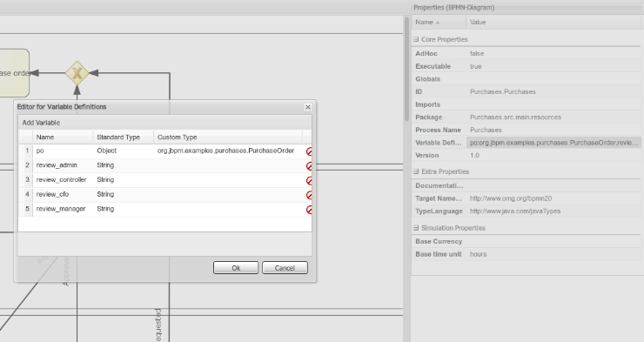This screenshot has height=342, width=644.
Task: Click the Base time unit value 'hours'
Action: tap(478, 254)
